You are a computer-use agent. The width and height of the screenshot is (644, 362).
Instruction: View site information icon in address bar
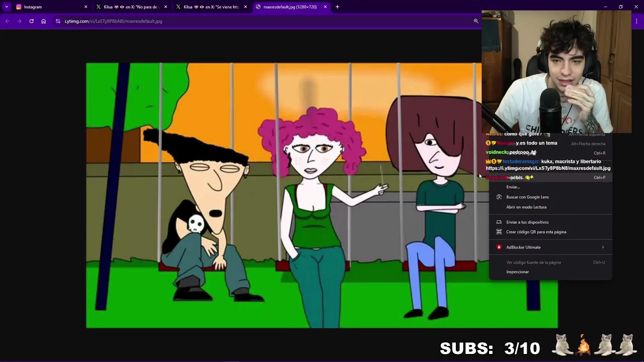point(58,21)
